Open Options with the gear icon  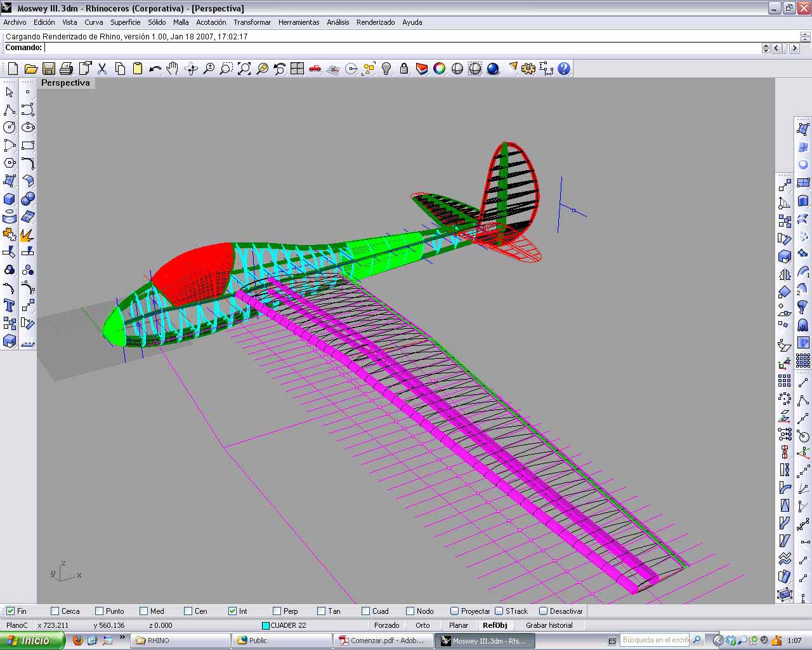tap(528, 69)
